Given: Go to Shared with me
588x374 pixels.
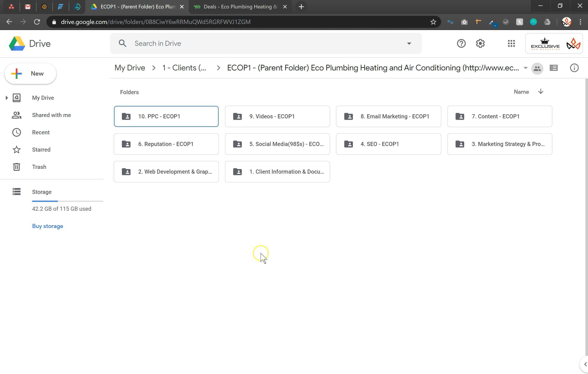Looking at the screenshot, I should [x=51, y=115].
